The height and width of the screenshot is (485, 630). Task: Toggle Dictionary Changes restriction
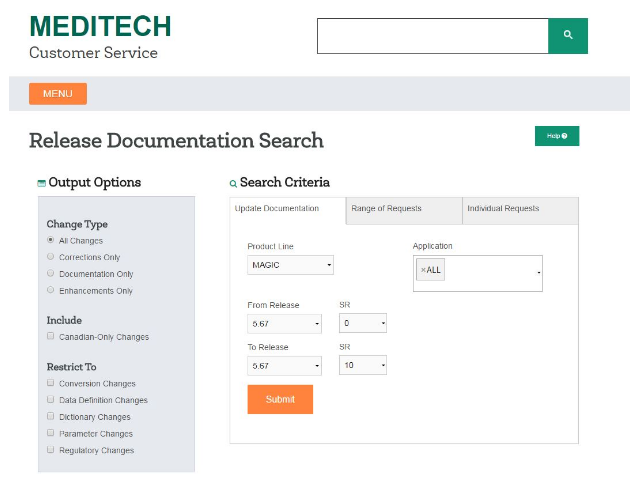51,417
